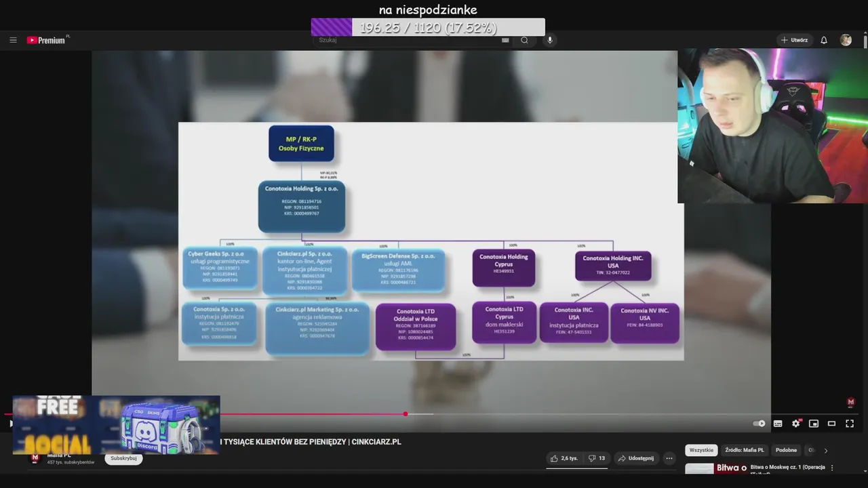Open options for Bitwa o Moskwę video
This screenshot has width=868, height=488.
(x=832, y=468)
